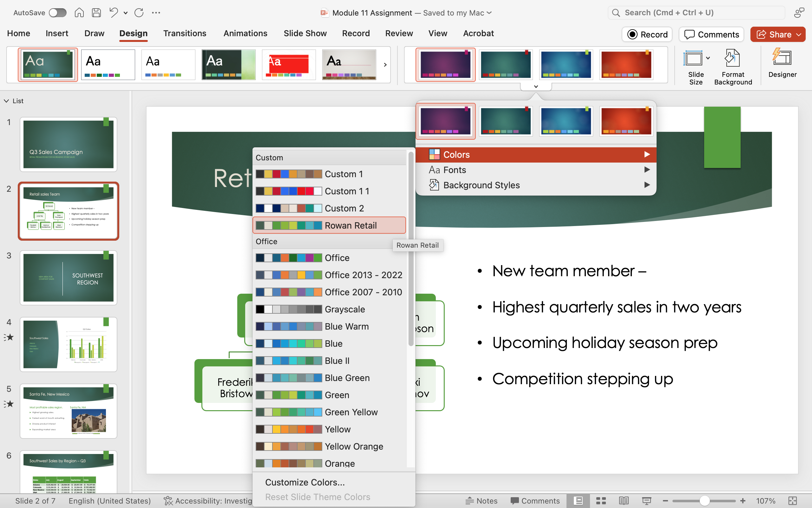Click the zoom in plus button
The image size is (812, 508).
tap(743, 501)
